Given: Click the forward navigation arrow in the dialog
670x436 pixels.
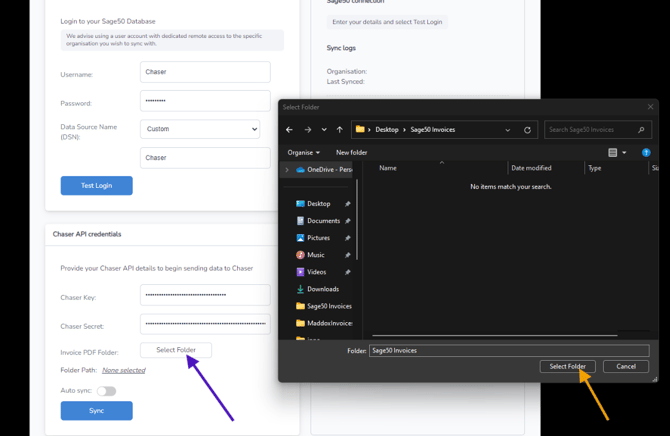Looking at the screenshot, I should click(x=307, y=130).
